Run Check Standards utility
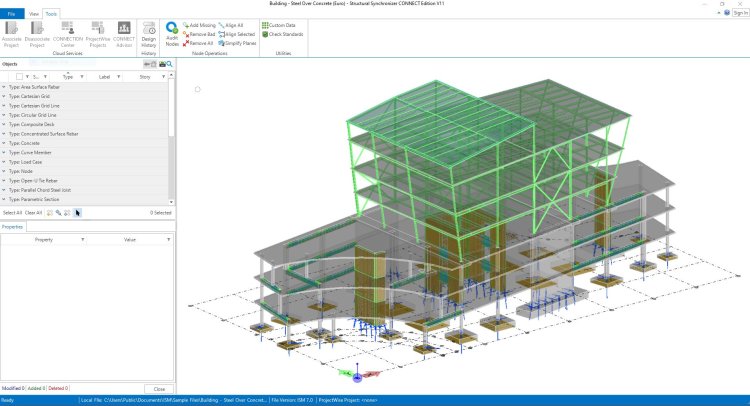This screenshot has width=750, height=406. (x=284, y=34)
